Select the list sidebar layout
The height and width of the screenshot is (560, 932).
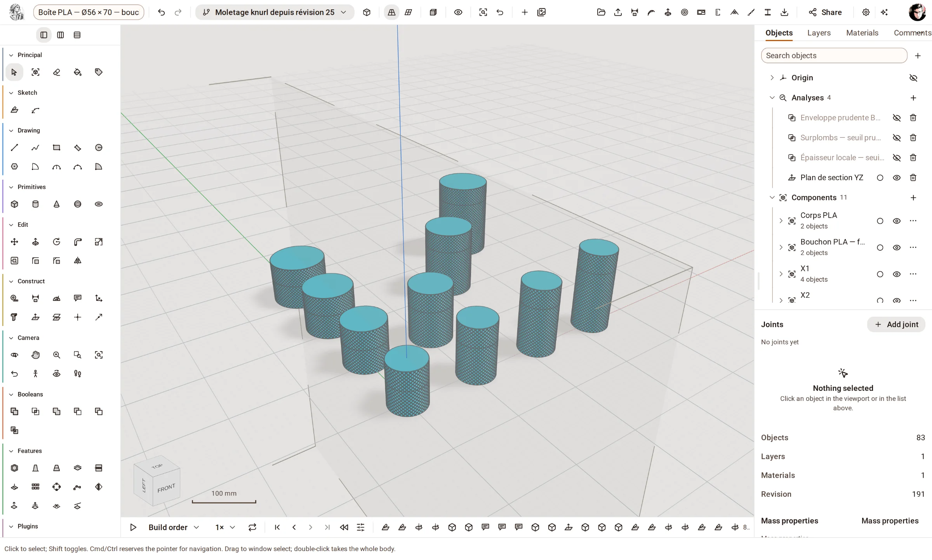(77, 35)
